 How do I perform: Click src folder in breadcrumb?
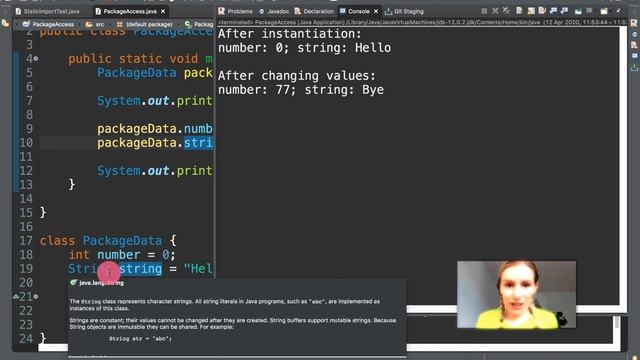tap(100, 24)
